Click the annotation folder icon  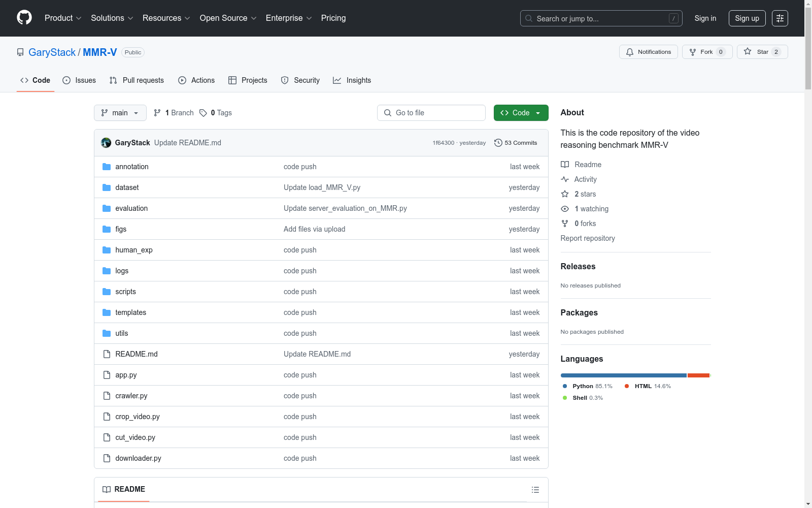coord(107,167)
